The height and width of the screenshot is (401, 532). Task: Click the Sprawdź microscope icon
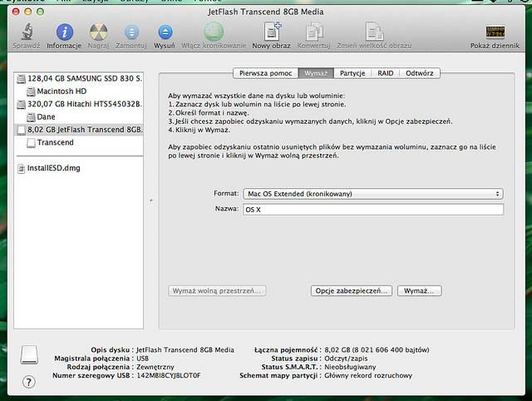click(27, 32)
